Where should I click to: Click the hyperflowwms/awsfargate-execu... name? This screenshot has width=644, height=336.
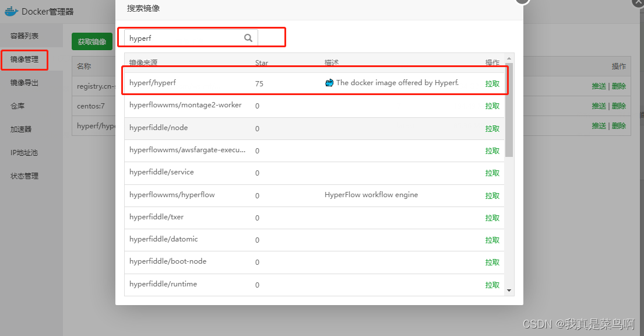(x=187, y=150)
